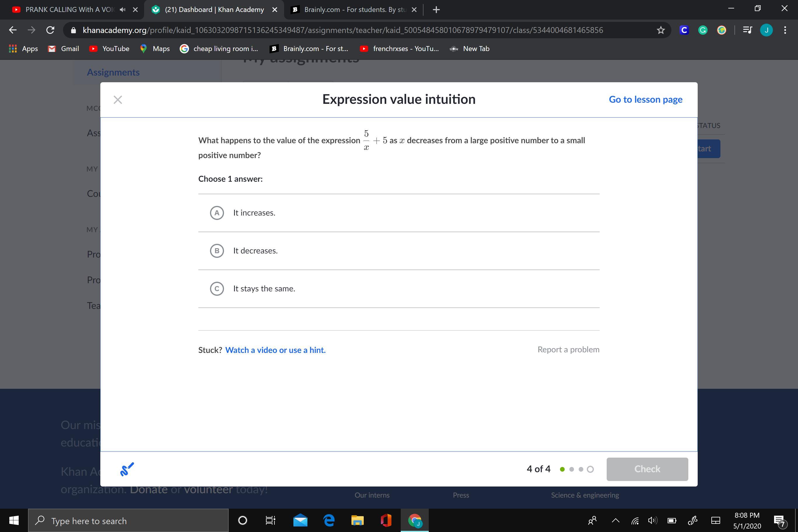798x532 pixels.
Task: Open Chrome's three-dot menu
Action: coord(785,30)
